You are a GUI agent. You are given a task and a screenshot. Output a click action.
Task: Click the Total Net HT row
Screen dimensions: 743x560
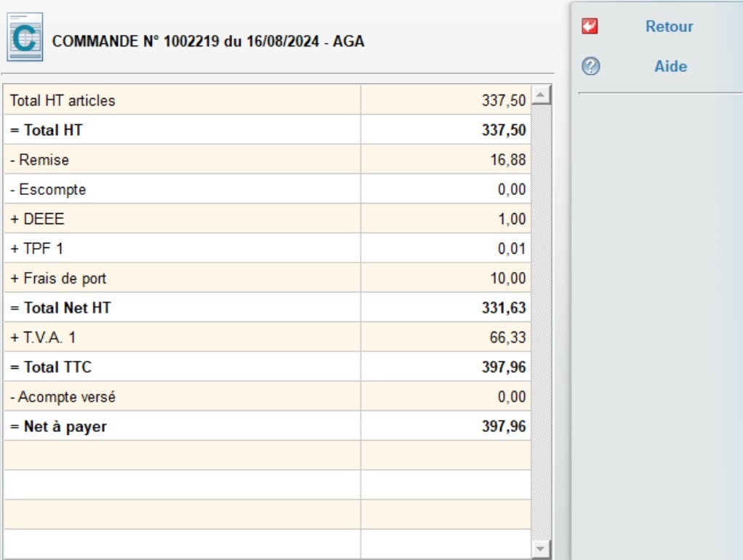point(182,308)
